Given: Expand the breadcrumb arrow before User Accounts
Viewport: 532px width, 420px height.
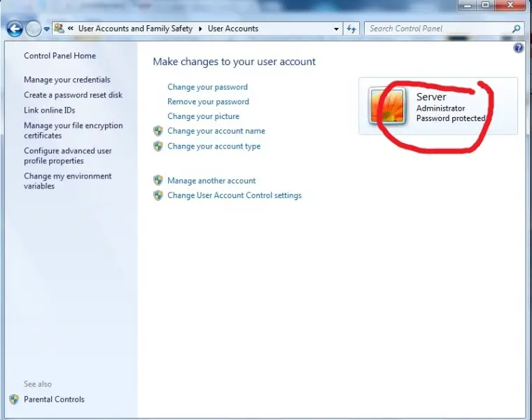Looking at the screenshot, I should click(x=200, y=29).
